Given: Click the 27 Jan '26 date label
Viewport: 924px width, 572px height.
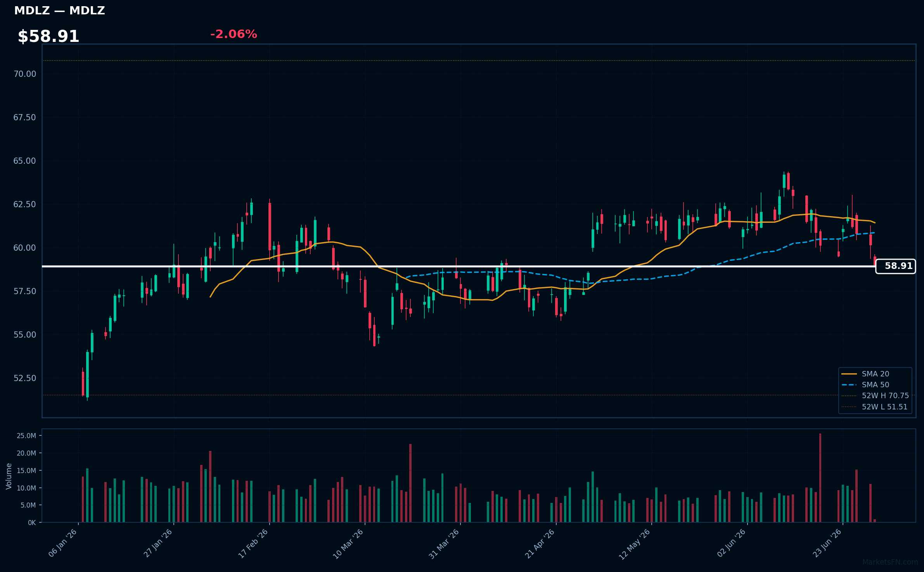Looking at the screenshot, I should click(158, 543).
